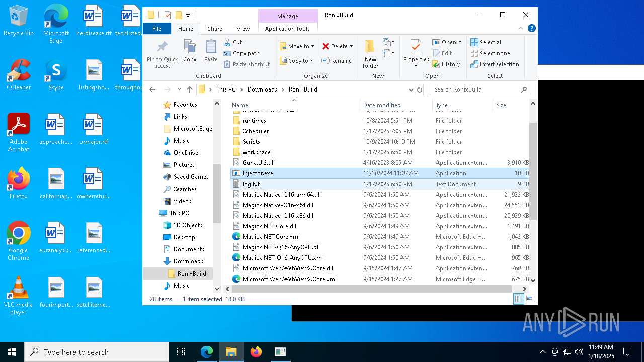Viewport: 644px width, 362px height.
Task: Open Recycle Bin on desktop
Action: pos(19,21)
